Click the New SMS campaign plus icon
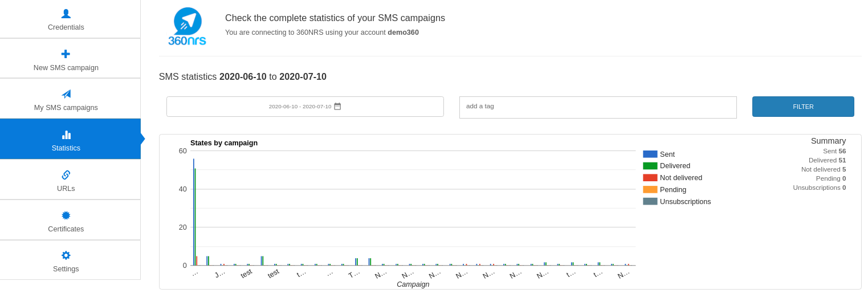 pyautogui.click(x=66, y=54)
